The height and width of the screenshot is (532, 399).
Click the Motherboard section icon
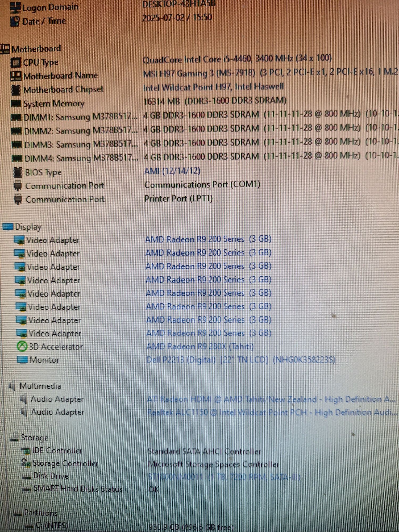5,49
